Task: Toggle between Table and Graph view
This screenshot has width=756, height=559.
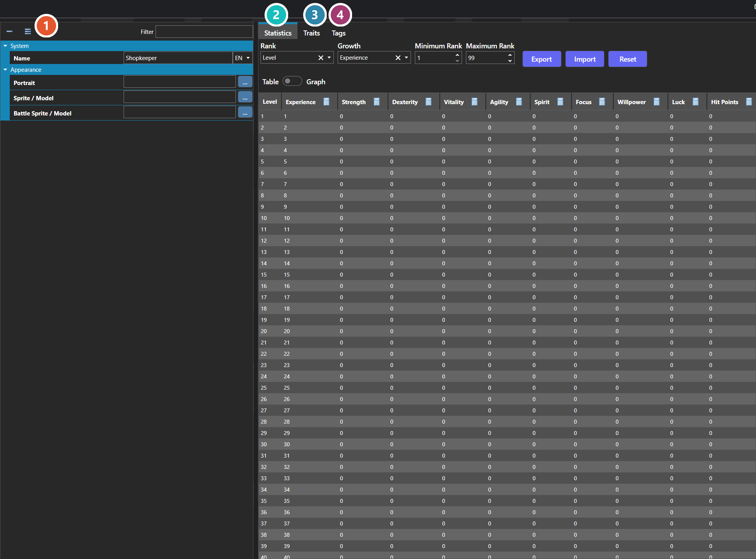Action: 292,81
